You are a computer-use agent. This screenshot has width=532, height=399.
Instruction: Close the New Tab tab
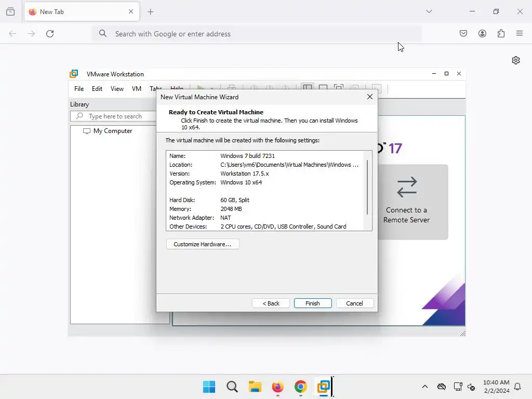click(131, 11)
